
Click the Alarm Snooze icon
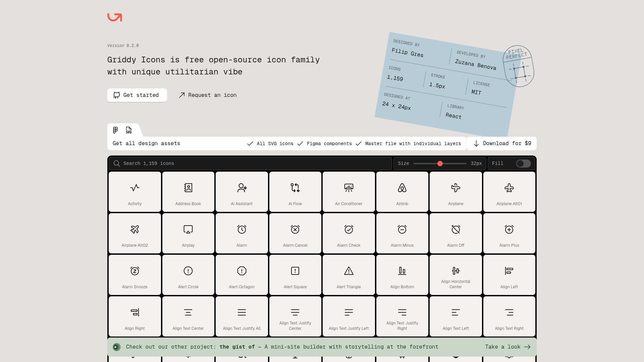[135, 275]
